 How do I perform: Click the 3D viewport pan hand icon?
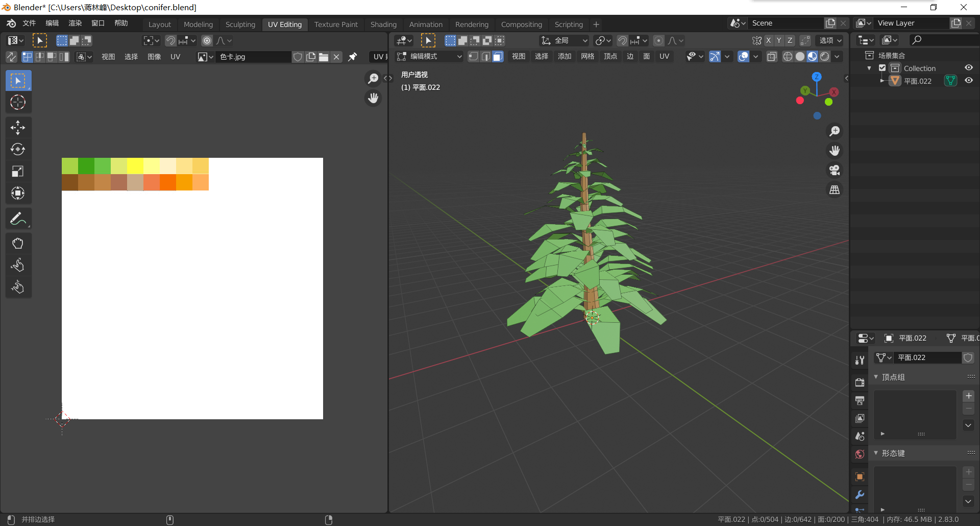tap(835, 151)
